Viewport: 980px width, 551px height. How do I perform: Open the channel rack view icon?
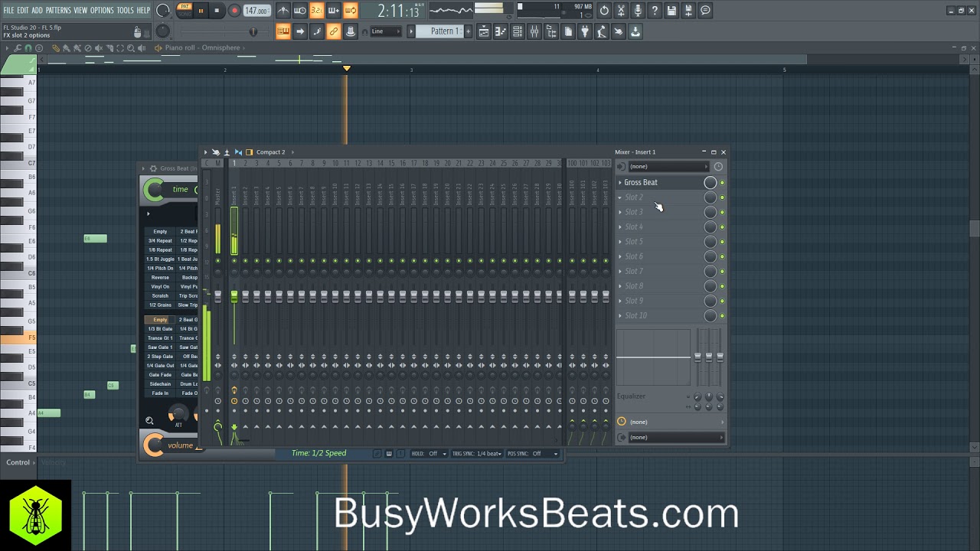pyautogui.click(x=518, y=31)
